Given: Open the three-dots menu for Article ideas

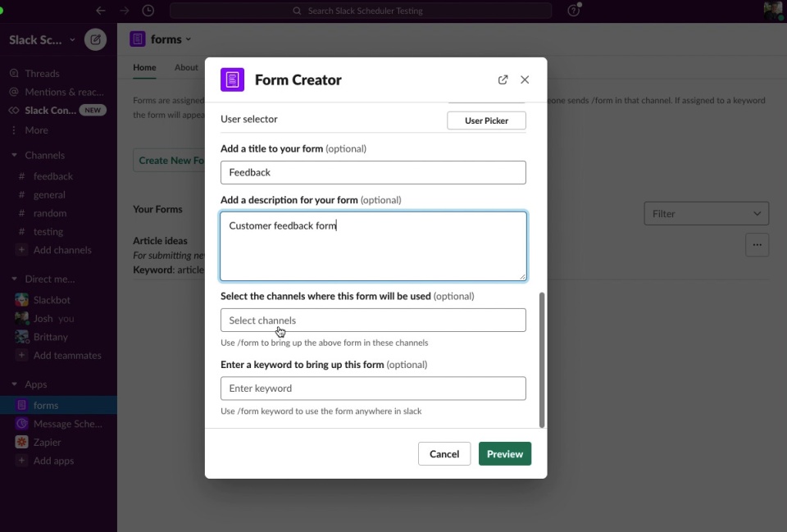Looking at the screenshot, I should tap(757, 244).
